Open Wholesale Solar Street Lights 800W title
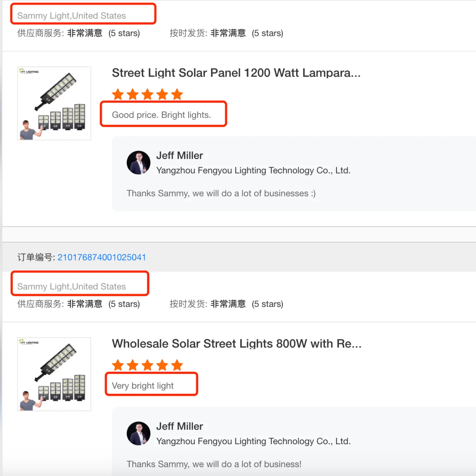Screen dimensions: 476x476 [x=237, y=344]
